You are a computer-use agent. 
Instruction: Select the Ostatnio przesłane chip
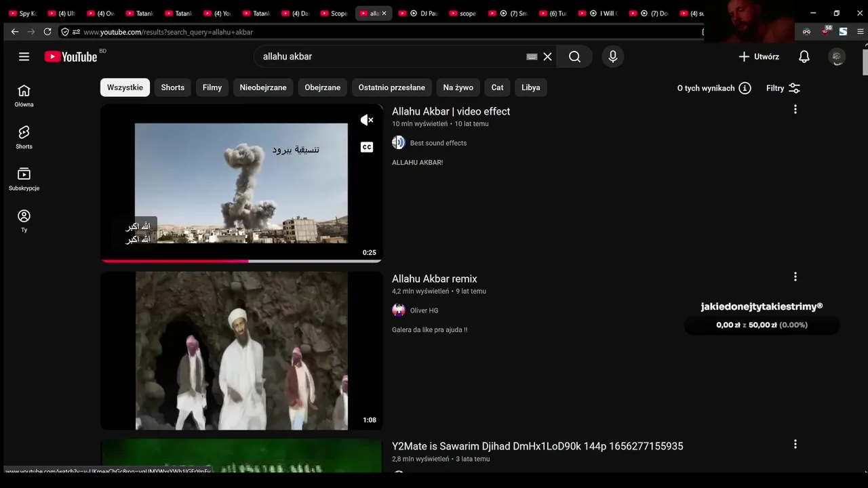(x=392, y=87)
